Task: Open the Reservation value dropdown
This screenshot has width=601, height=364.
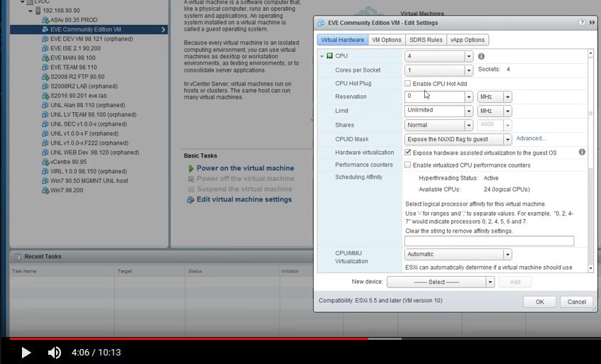Action: click(468, 97)
